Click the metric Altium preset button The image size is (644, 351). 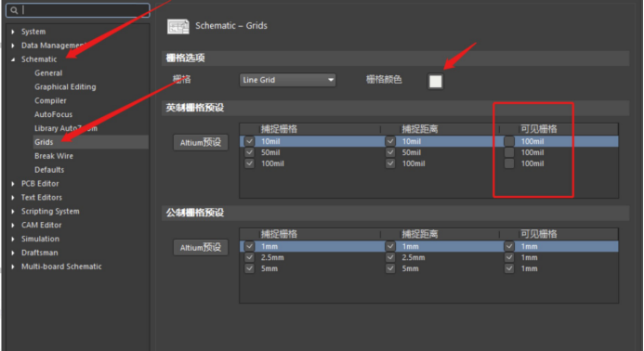(201, 248)
